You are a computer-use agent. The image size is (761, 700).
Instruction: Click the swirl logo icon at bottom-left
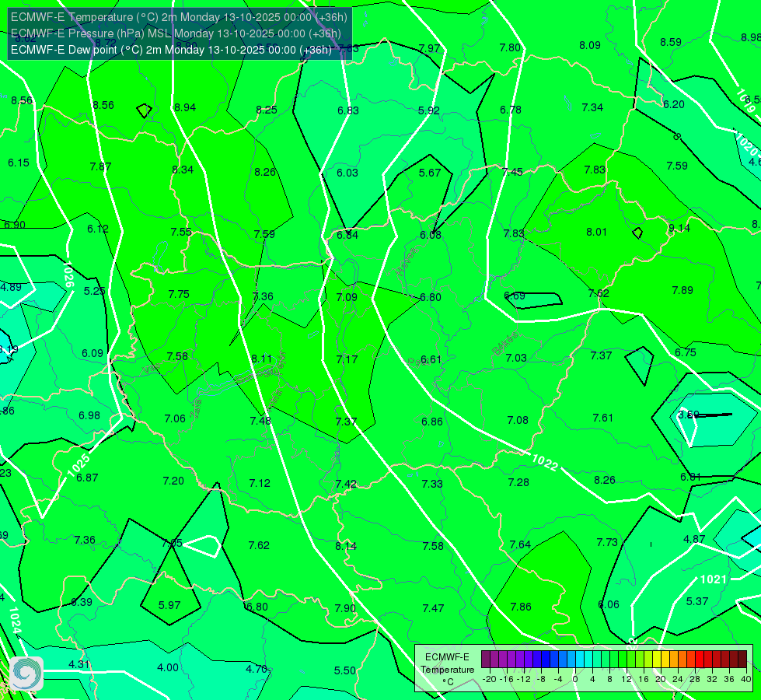tap(26, 674)
